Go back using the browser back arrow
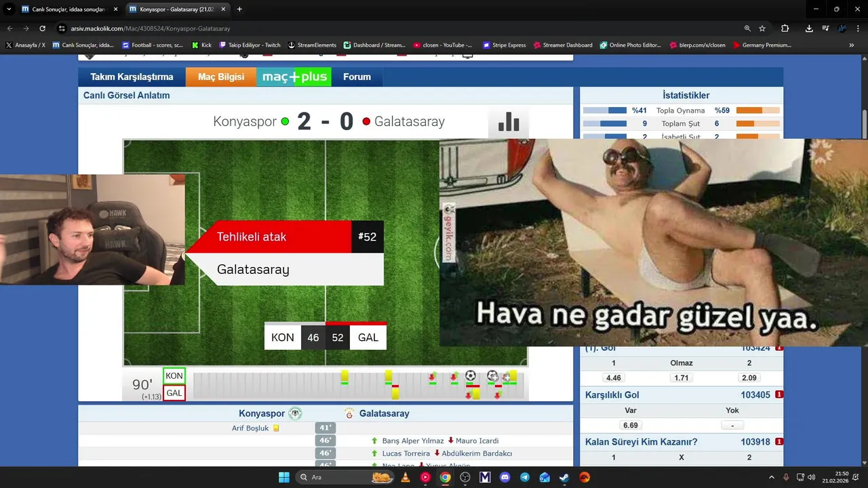 (x=9, y=28)
